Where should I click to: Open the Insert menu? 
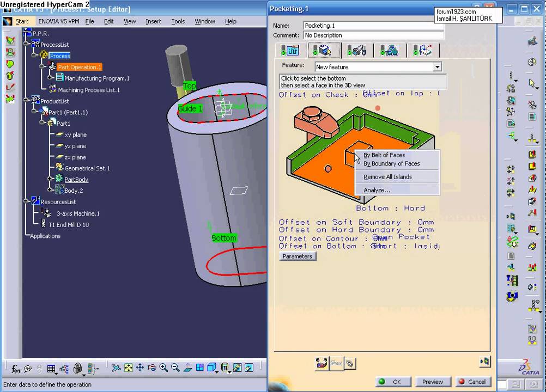[x=153, y=22]
